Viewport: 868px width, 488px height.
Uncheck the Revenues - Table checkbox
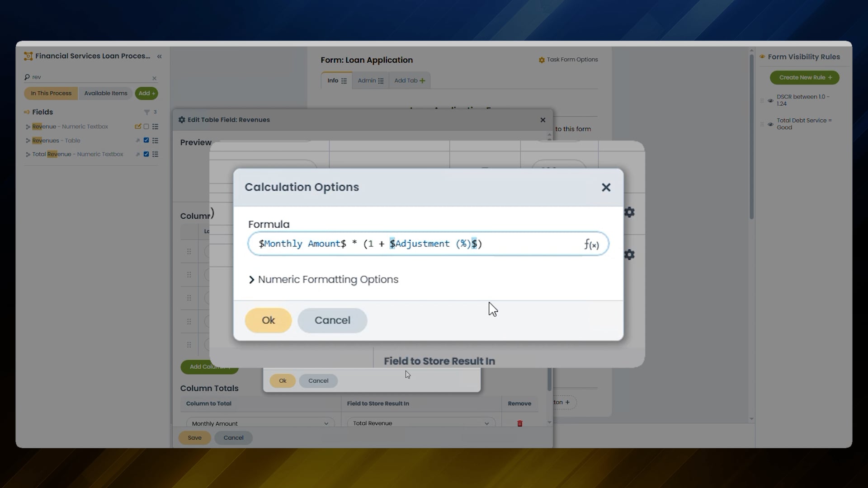[146, 140]
